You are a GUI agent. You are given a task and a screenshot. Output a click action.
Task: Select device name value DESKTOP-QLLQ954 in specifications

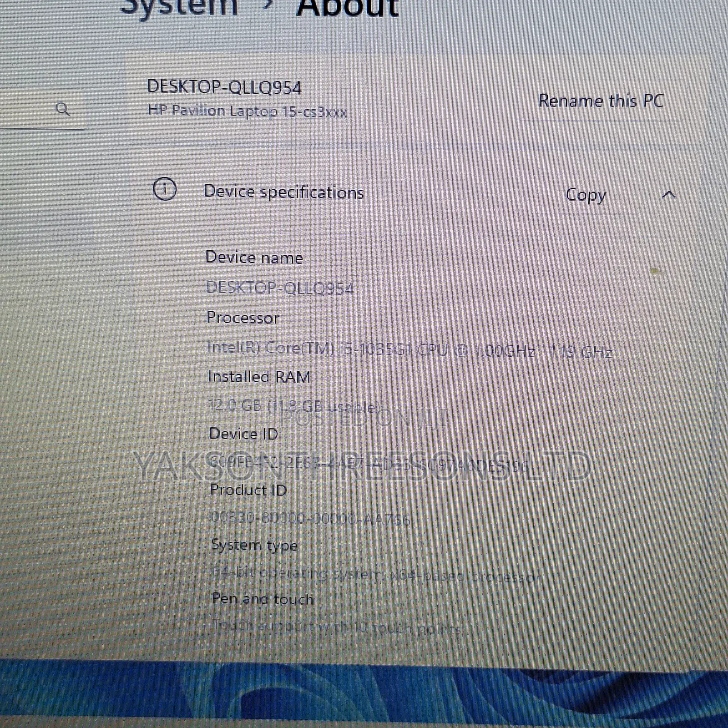[280, 288]
